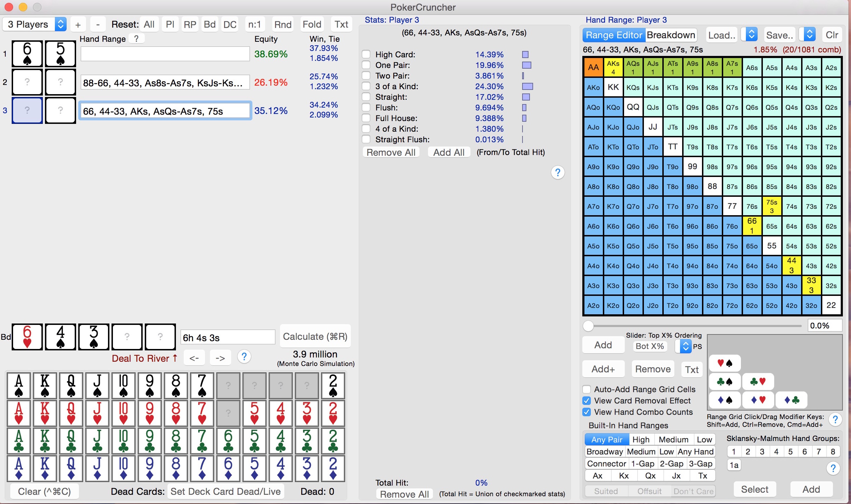Select the Ax built-in range

click(598, 476)
